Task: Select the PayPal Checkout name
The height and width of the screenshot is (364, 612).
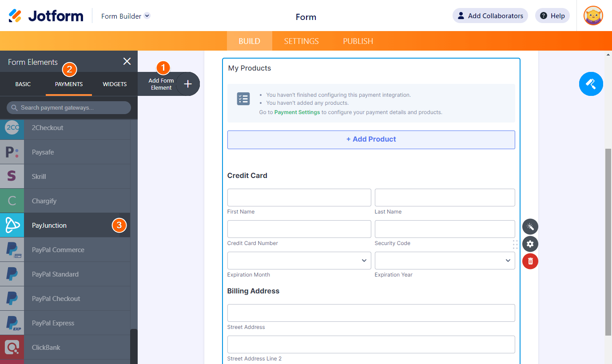Action: coord(56,299)
